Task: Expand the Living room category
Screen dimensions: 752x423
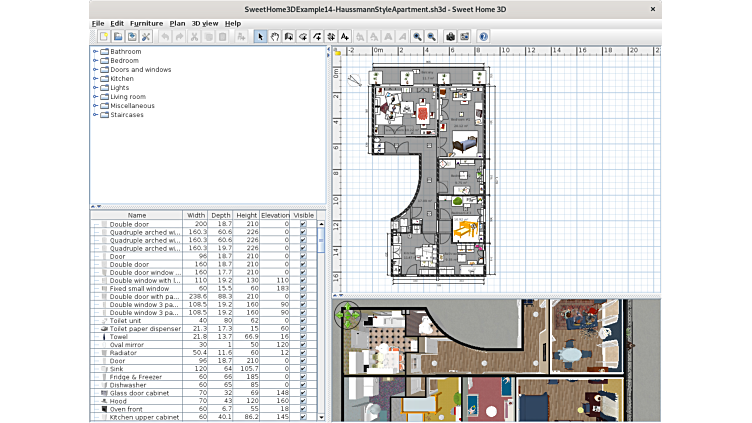Action: coord(95,96)
